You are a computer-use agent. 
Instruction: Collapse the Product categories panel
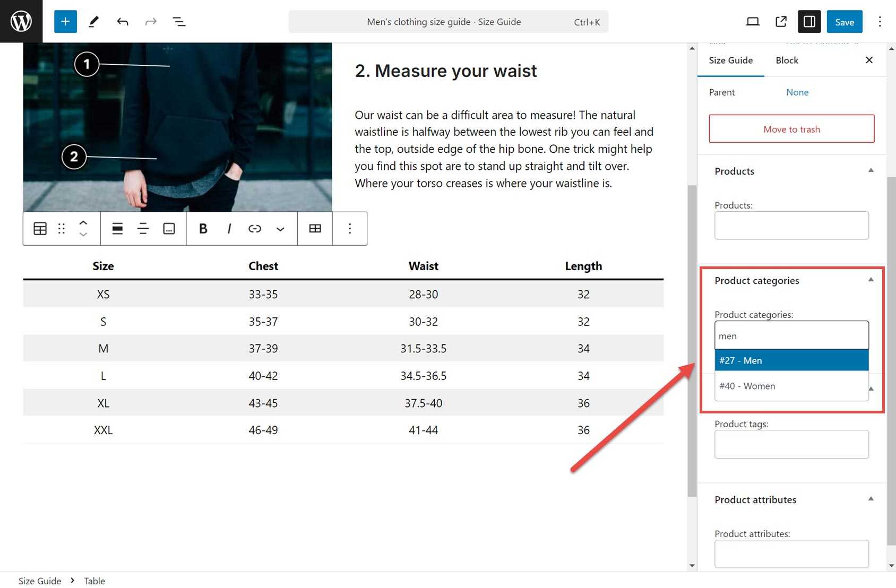(871, 280)
